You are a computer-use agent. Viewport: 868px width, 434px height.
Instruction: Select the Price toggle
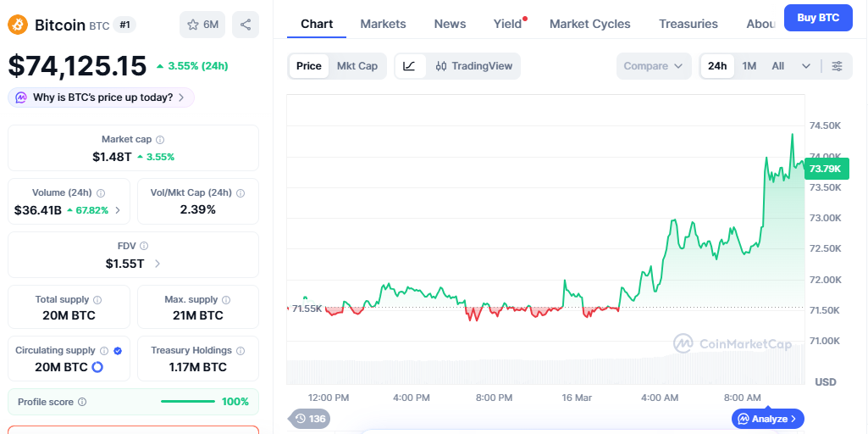(309, 66)
